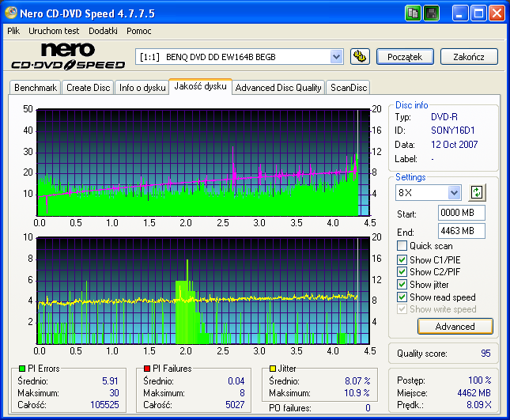
Task: Click PI Failures average 0.04
Action: [236, 380]
